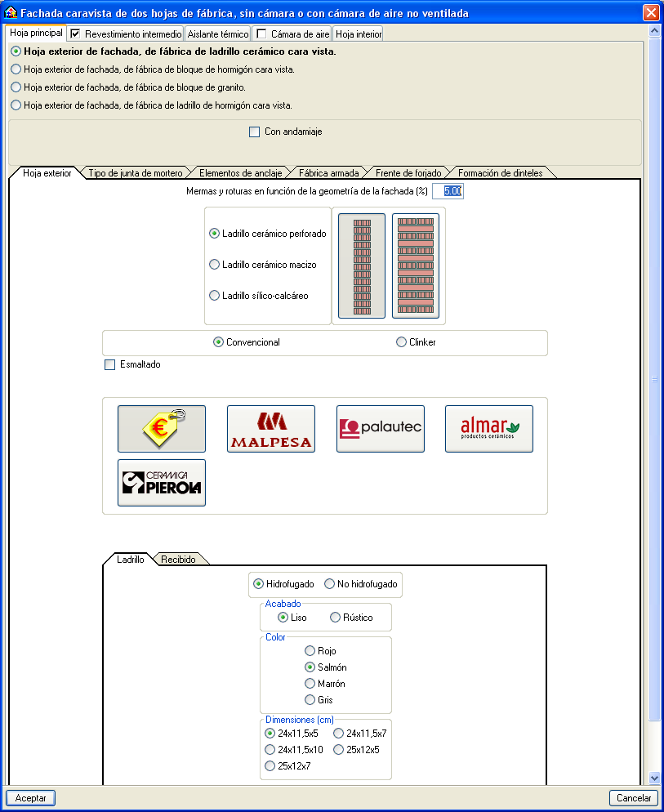Switch to Fábrica armada tab
The width and height of the screenshot is (664, 812).
(329, 173)
